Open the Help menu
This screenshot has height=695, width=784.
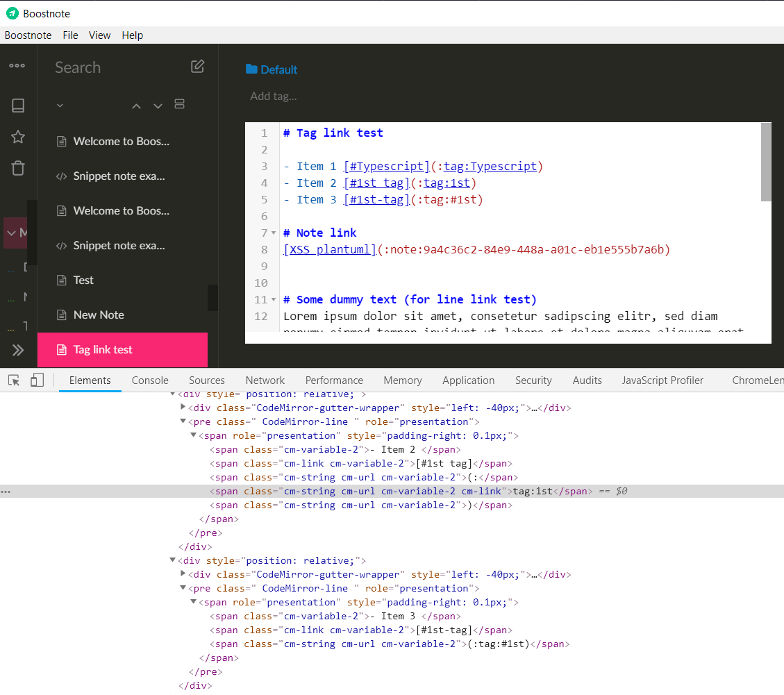tap(133, 35)
